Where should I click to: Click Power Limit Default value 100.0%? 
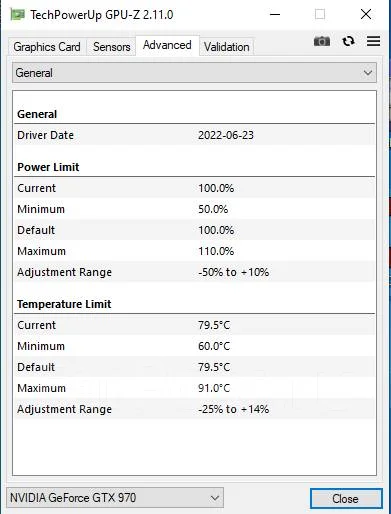click(x=216, y=230)
